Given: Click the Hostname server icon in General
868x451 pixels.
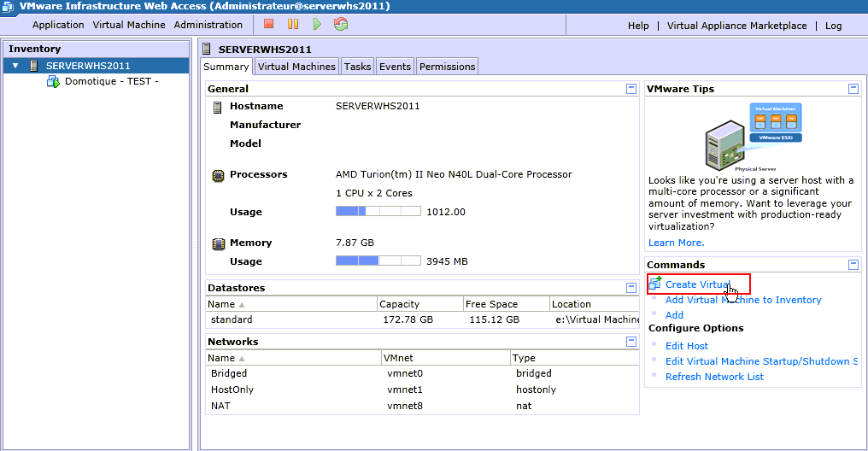Looking at the screenshot, I should pos(218,108).
